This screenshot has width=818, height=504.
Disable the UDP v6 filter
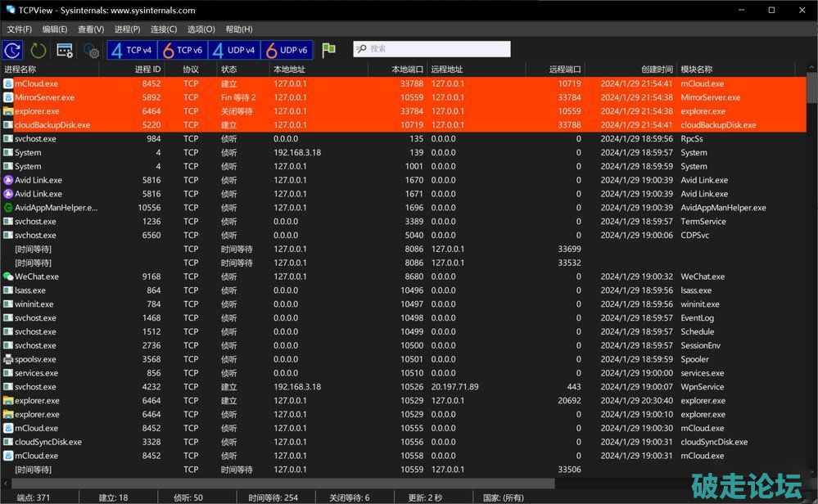(x=285, y=51)
